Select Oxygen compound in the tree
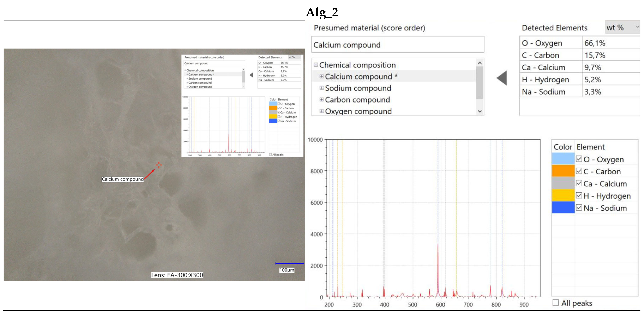 (x=358, y=111)
